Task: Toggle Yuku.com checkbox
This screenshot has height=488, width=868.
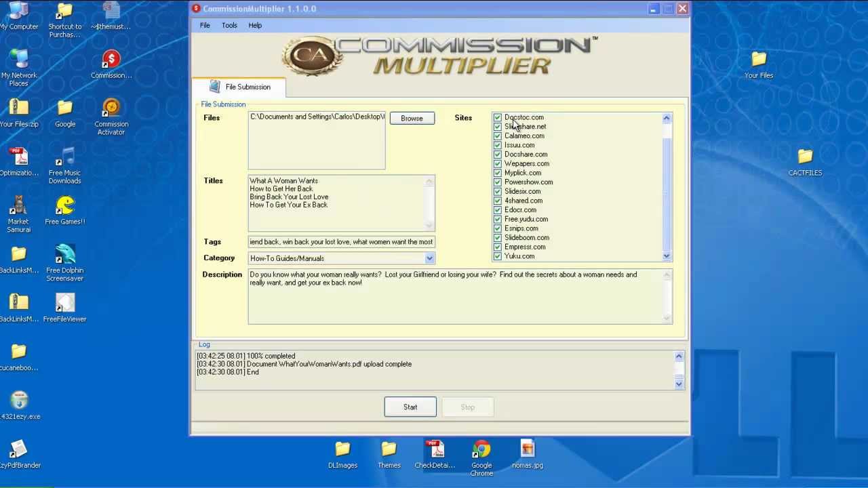Action: pyautogui.click(x=498, y=256)
